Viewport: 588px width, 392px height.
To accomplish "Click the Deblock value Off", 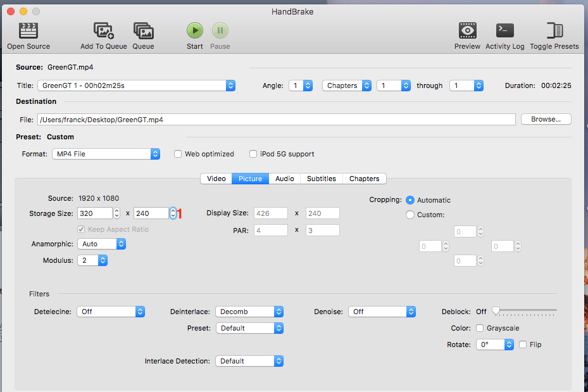I will [x=481, y=312].
